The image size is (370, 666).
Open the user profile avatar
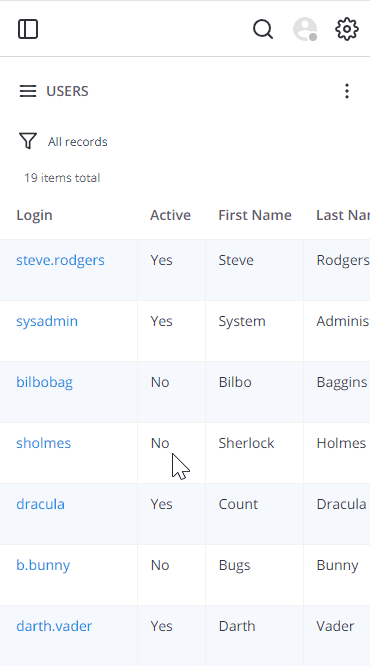(305, 29)
